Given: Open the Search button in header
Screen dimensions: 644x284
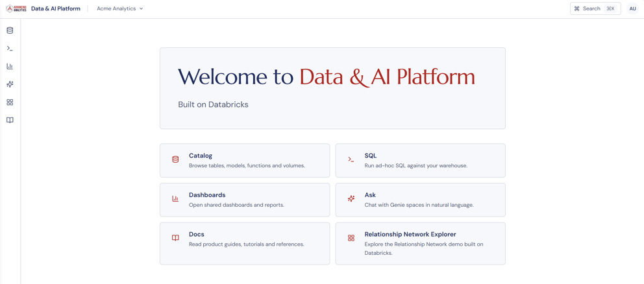Looking at the screenshot, I should pos(595,8).
